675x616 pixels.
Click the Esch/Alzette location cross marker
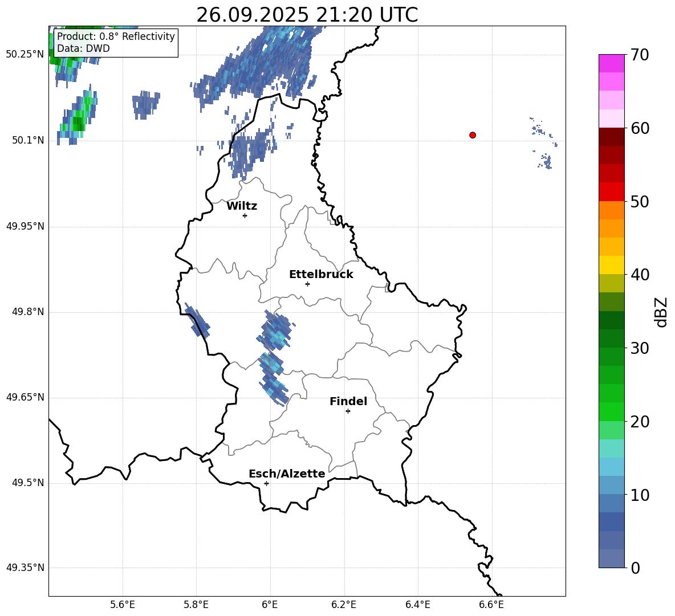[266, 483]
